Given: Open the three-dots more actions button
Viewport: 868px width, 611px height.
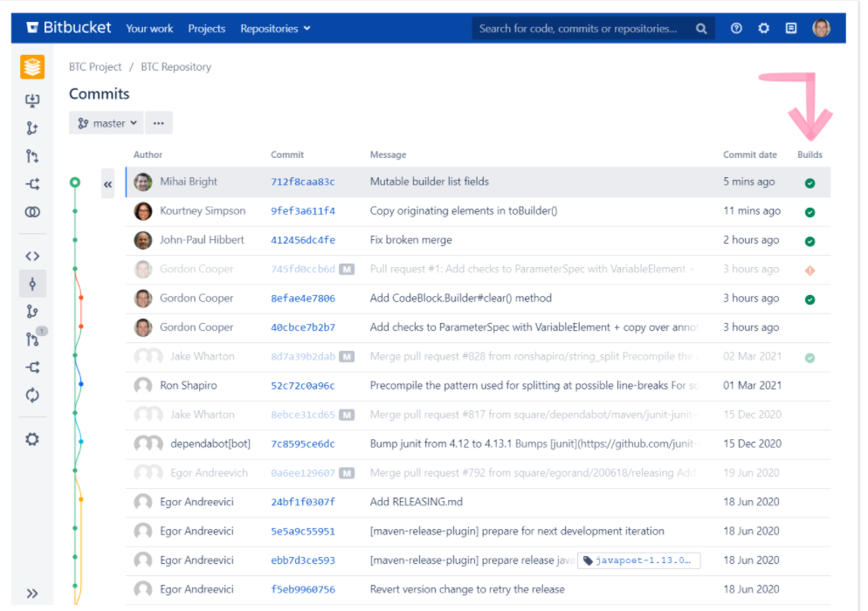Looking at the screenshot, I should 158,123.
